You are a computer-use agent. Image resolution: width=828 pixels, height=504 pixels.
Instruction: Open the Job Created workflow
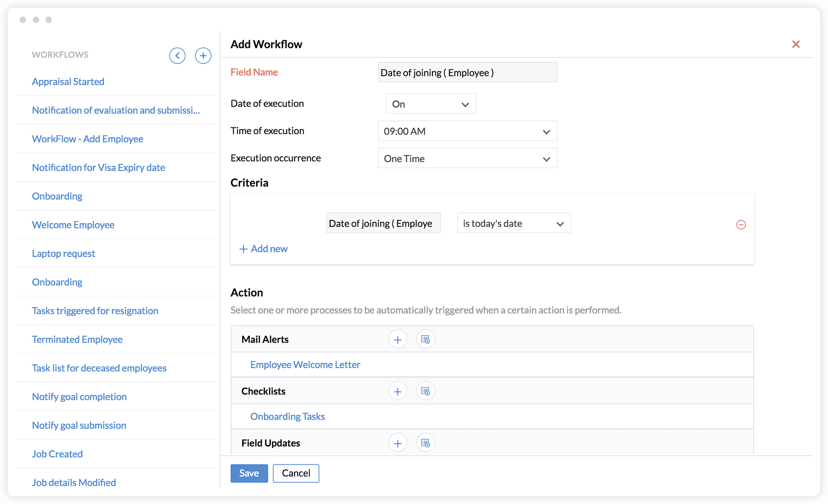57,454
